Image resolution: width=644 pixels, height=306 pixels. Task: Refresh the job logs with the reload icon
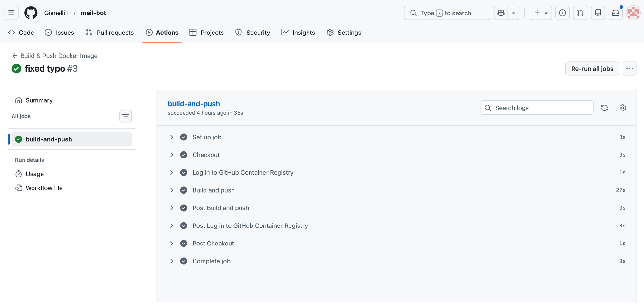tap(604, 108)
